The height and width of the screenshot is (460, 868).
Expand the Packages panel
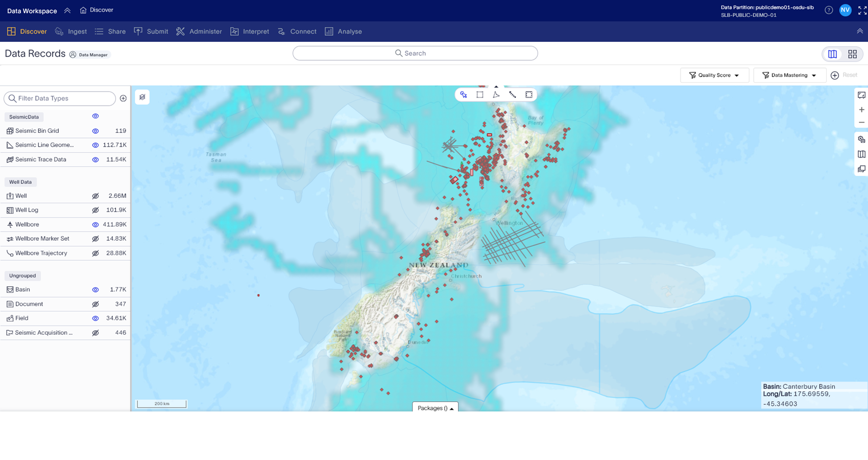point(435,408)
